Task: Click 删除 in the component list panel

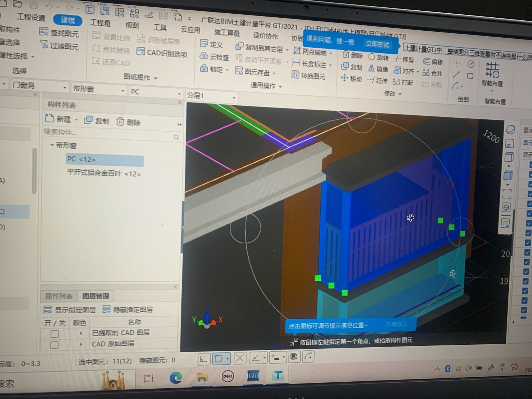Action: coord(129,122)
